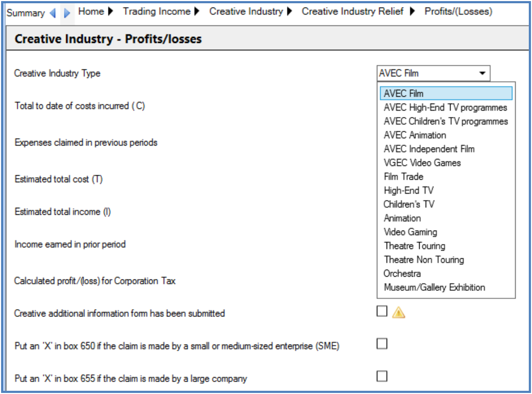This screenshot has width=532, height=394.
Task: Click the Creative Industry Type label
Action: click(x=57, y=73)
